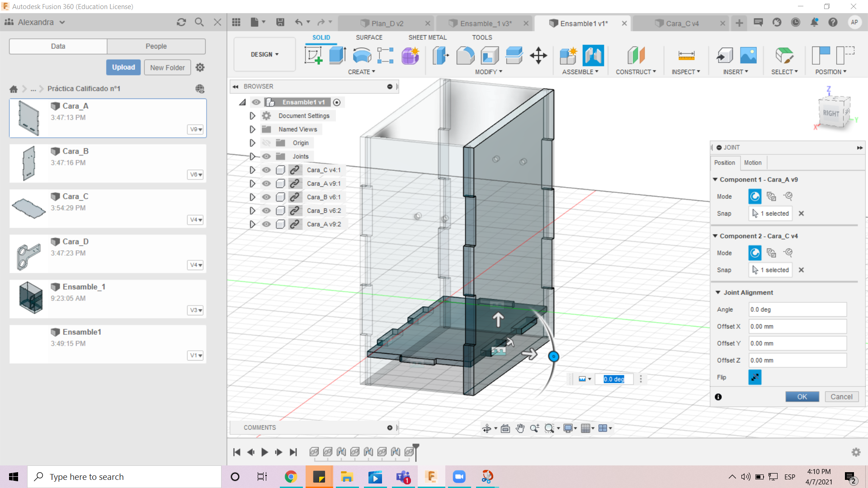
Task: Hide component Cara_B v6:1
Action: [x=266, y=197]
